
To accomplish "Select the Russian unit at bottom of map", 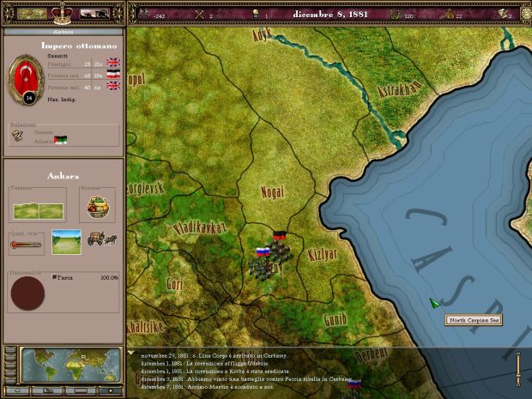I will [x=354, y=390].
